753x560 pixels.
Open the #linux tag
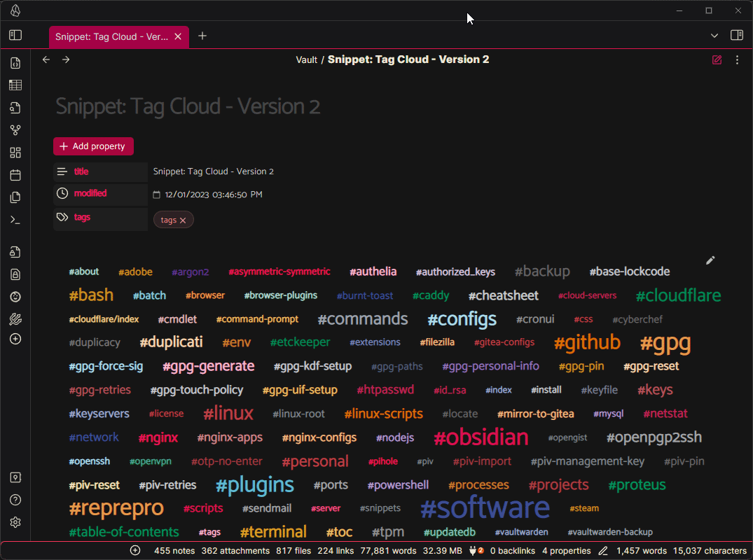tap(228, 413)
